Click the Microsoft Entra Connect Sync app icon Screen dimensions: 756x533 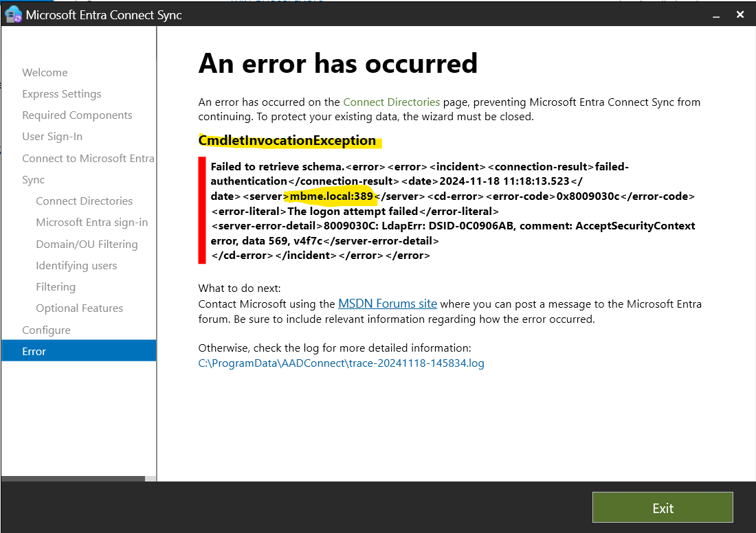(x=13, y=14)
